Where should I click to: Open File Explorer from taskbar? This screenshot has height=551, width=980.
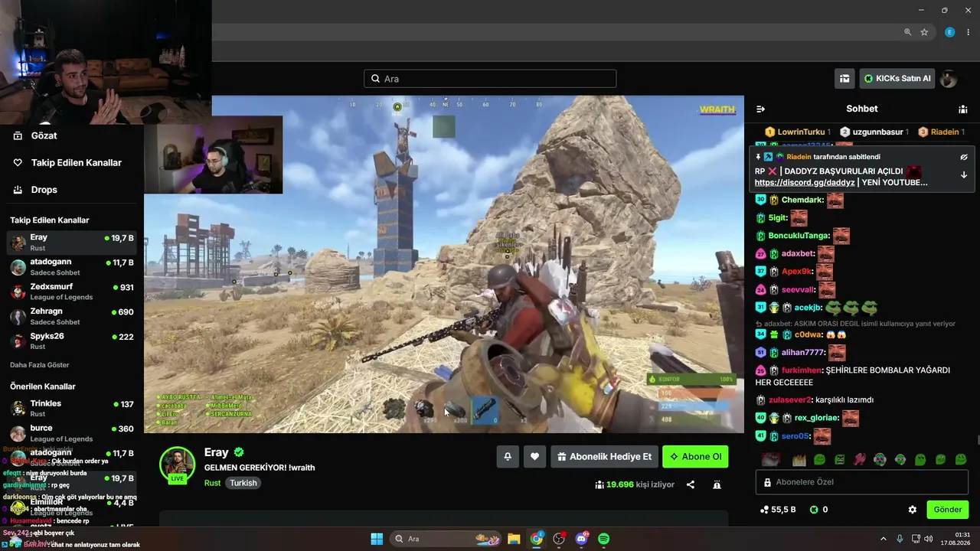(x=514, y=539)
